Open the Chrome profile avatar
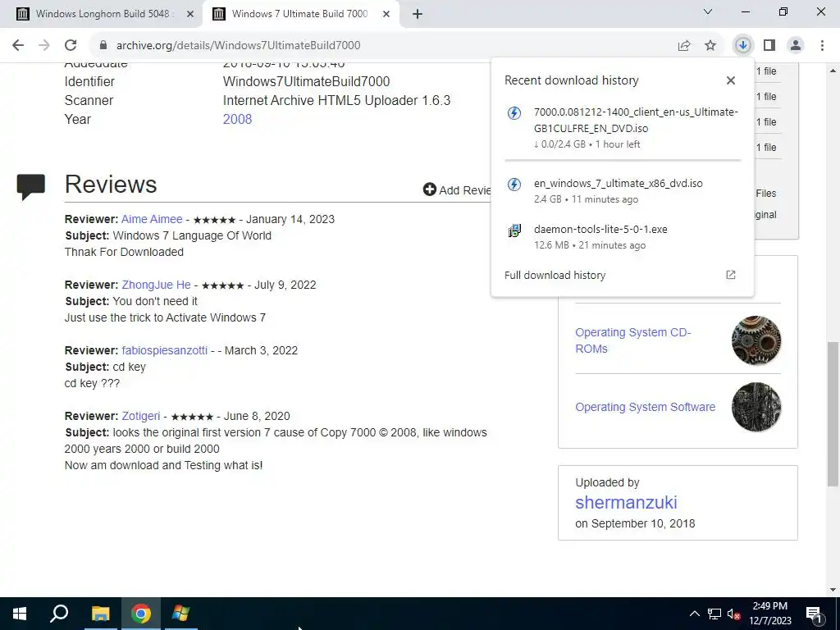840x630 pixels. (796, 46)
